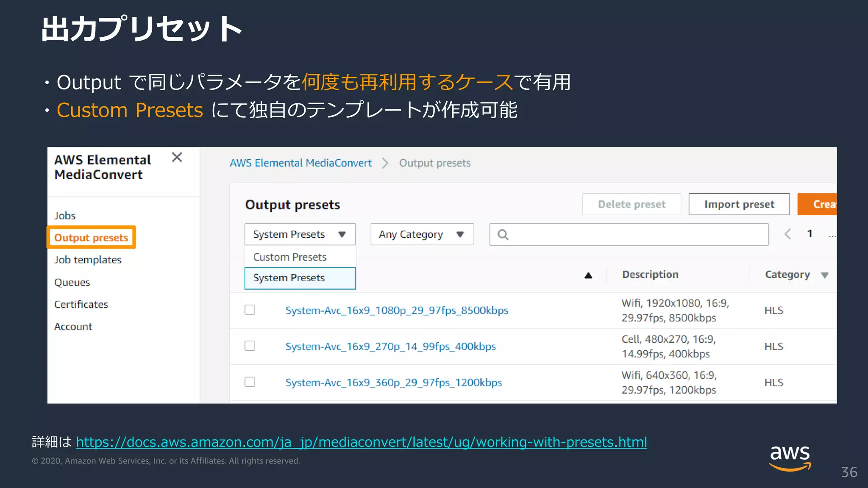The height and width of the screenshot is (488, 868).
Task: Check the 360p 1200kbps preset checkbox
Action: [x=250, y=382]
